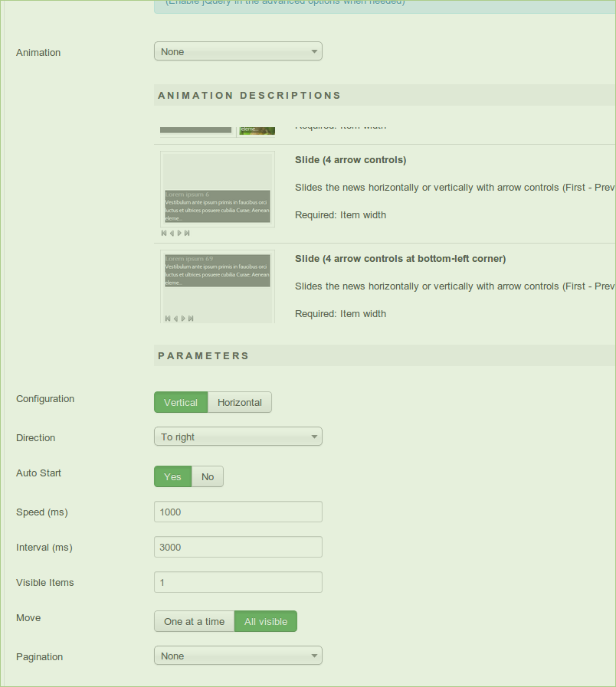
Task: Click into the Interval (ms) field
Action: point(238,548)
